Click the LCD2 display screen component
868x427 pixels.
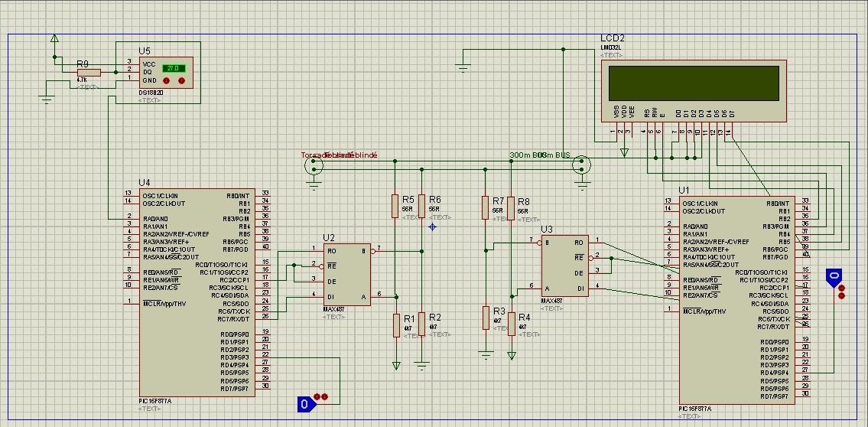694,91
